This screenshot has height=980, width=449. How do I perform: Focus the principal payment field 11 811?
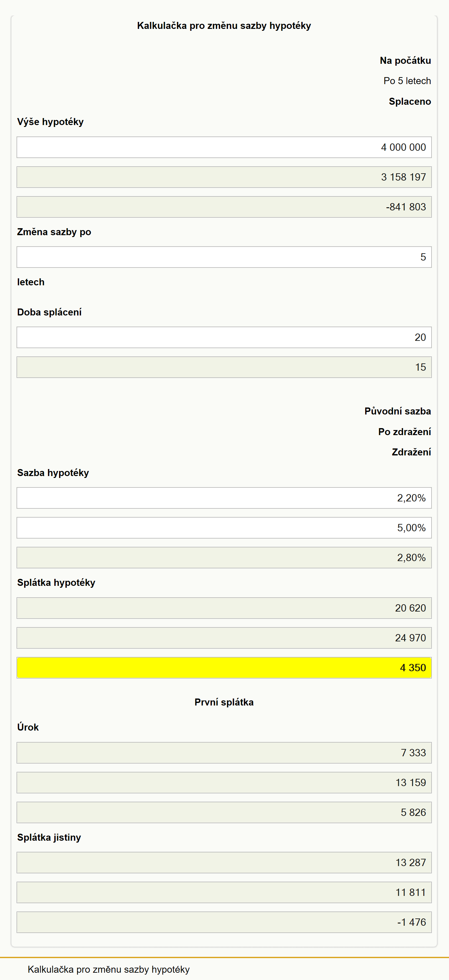pos(224,892)
